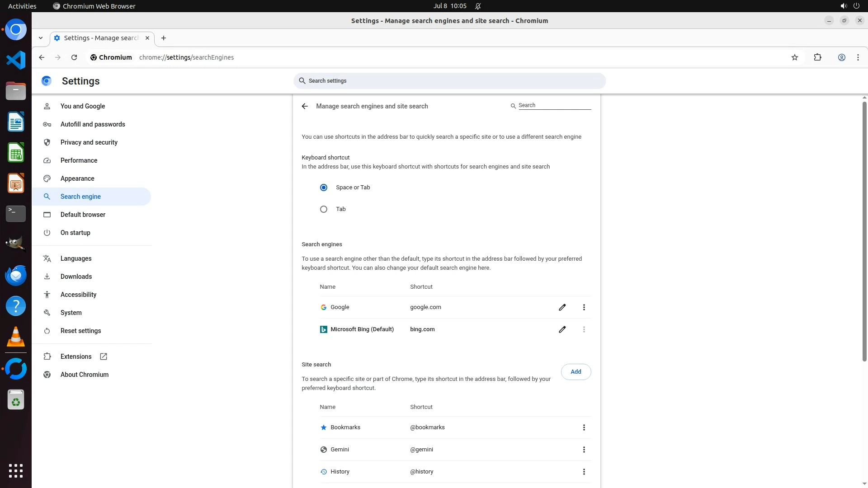868x488 pixels.
Task: Open more actions menu for the Google row
Action: [x=584, y=307]
